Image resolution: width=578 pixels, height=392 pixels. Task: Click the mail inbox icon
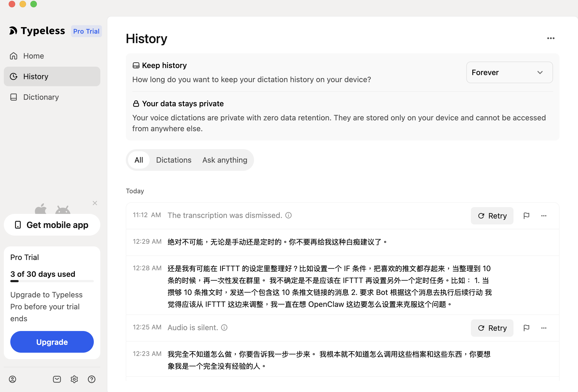point(57,379)
